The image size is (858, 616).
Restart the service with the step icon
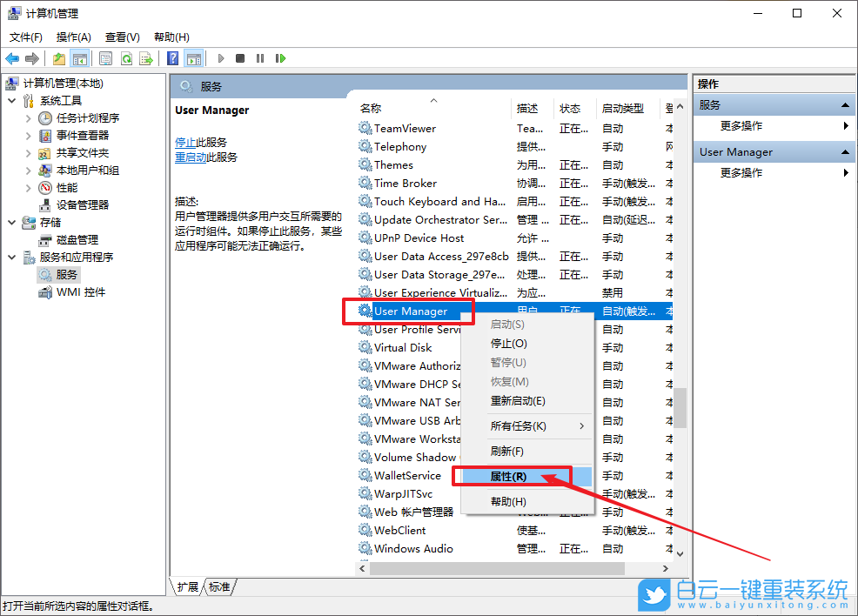click(280, 58)
